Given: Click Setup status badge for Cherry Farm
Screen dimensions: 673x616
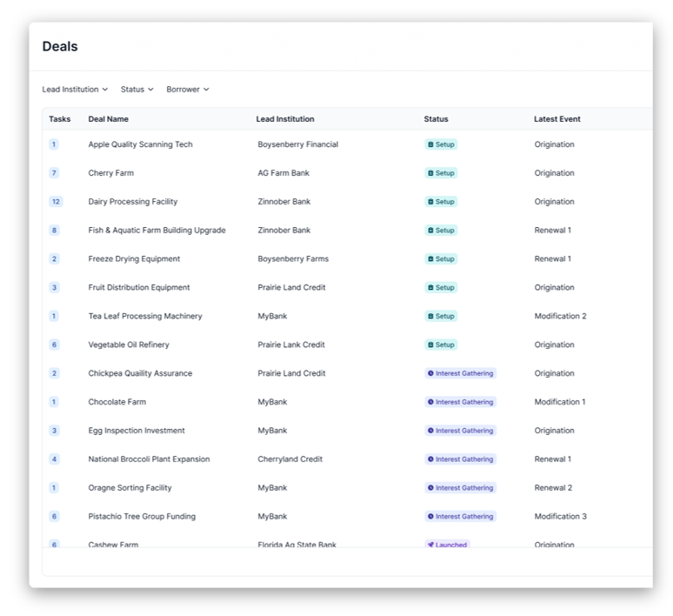Looking at the screenshot, I should [x=441, y=173].
